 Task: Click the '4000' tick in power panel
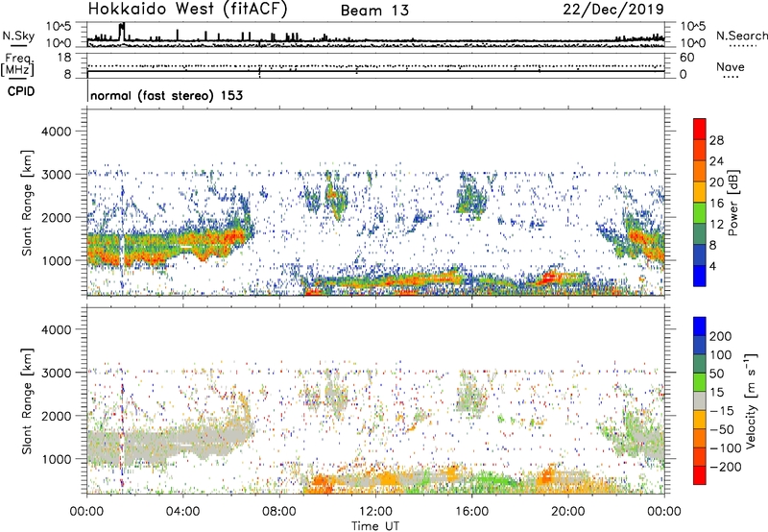point(56,132)
